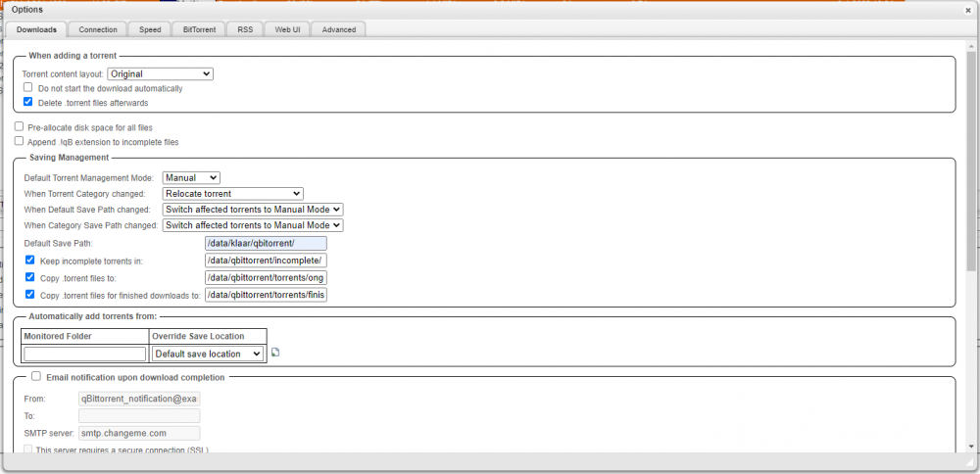Viewport: 980px width, 474px height.
Task: Select the RSS tab
Action: coord(246,29)
